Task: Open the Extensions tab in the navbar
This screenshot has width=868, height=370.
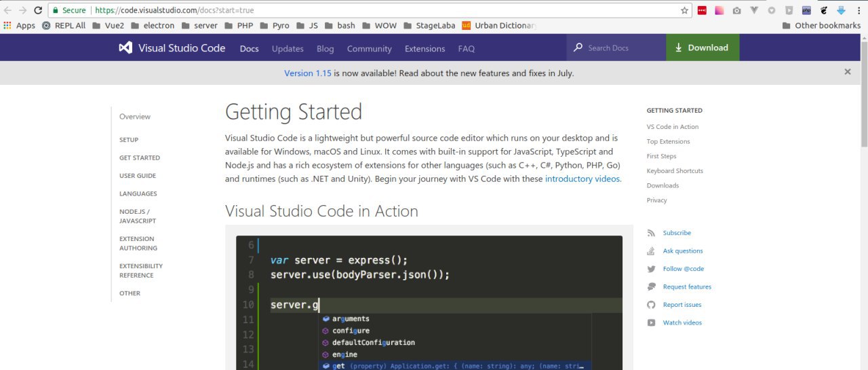Action: pyautogui.click(x=425, y=49)
